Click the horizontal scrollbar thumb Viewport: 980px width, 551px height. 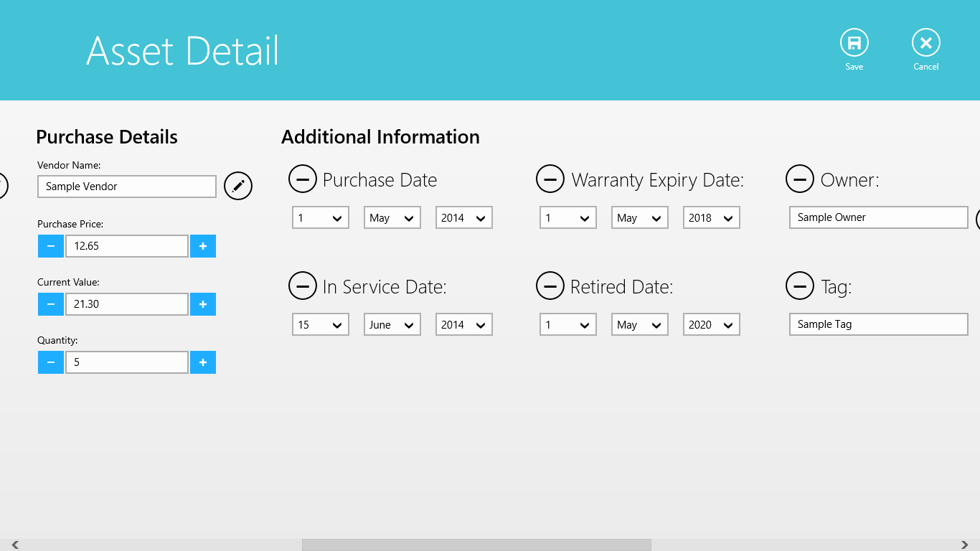476,545
